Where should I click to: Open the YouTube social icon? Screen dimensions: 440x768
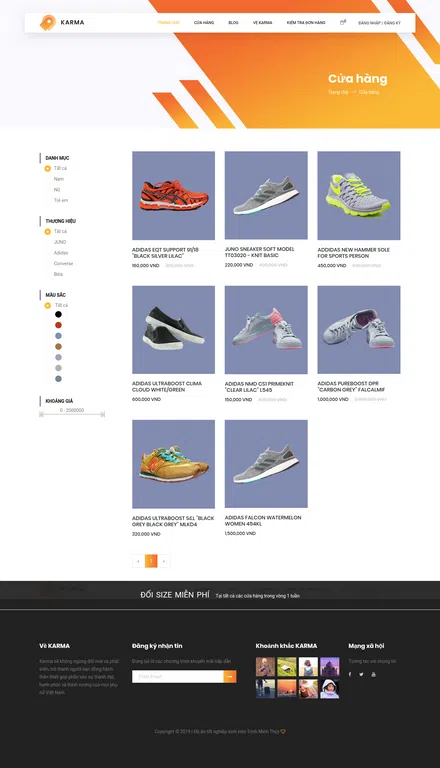373,674
